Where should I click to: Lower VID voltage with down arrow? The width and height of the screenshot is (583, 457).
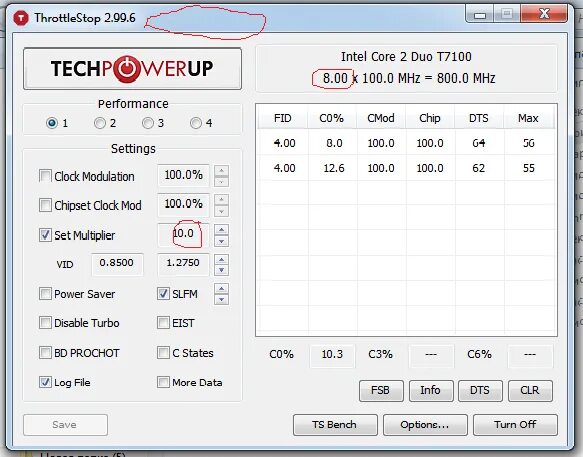(222, 270)
